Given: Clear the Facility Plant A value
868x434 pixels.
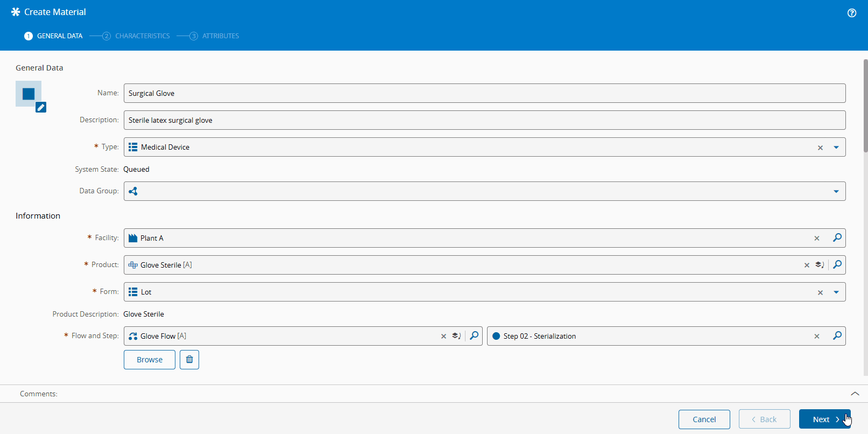Looking at the screenshot, I should 817,238.
